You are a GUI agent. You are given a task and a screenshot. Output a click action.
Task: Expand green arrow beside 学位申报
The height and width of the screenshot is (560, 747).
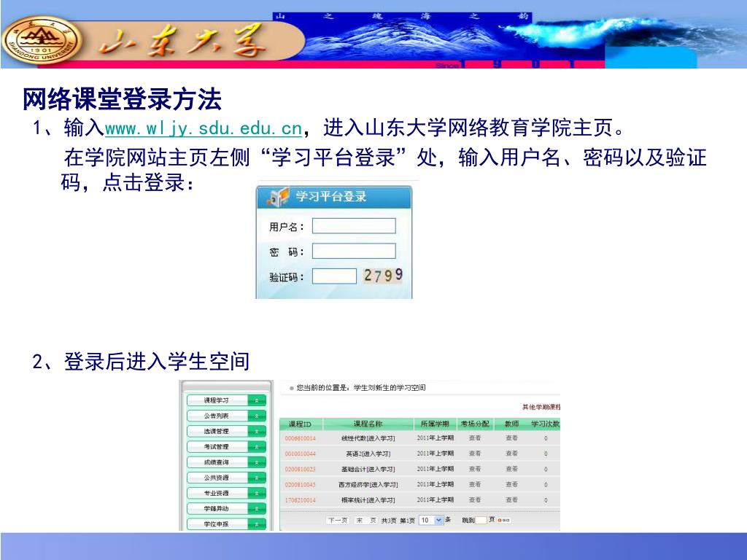coord(257,524)
